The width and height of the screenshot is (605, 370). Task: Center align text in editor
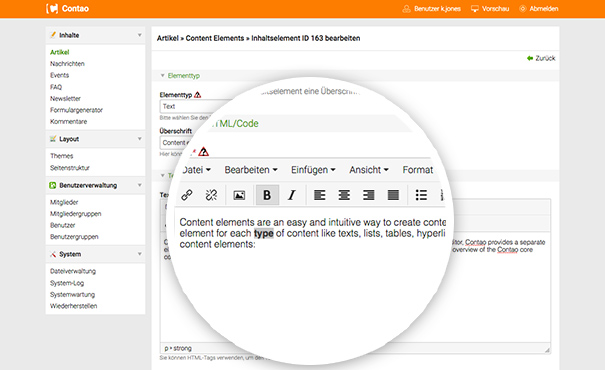pyautogui.click(x=344, y=195)
